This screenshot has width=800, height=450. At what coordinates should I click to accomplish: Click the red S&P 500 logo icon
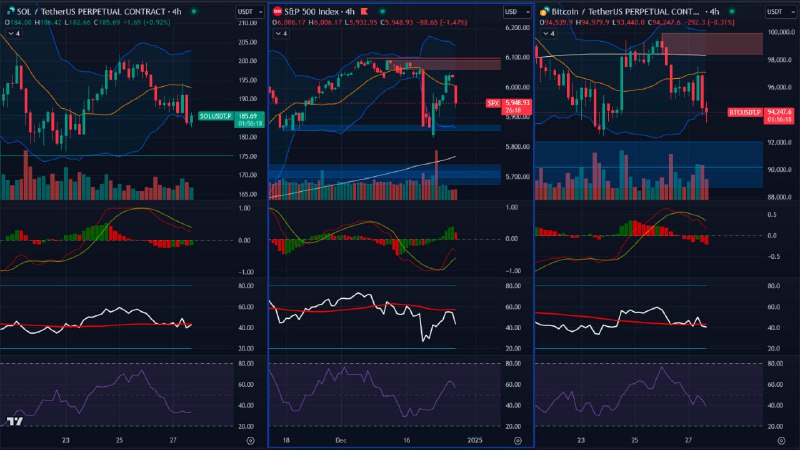277,11
